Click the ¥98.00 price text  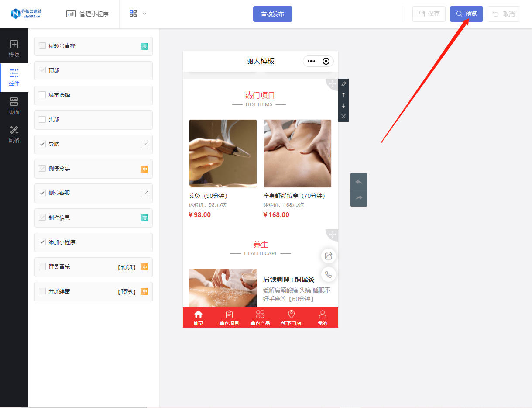click(x=200, y=215)
